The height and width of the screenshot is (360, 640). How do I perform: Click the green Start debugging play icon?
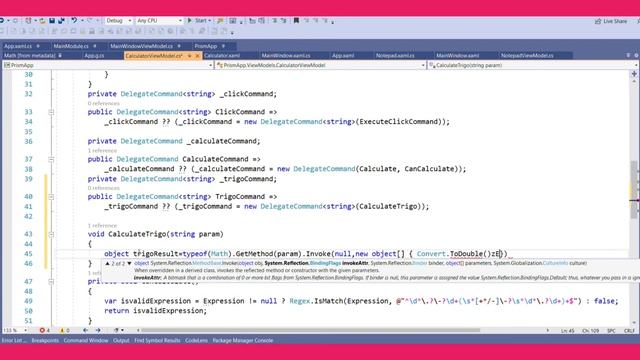click(x=190, y=20)
